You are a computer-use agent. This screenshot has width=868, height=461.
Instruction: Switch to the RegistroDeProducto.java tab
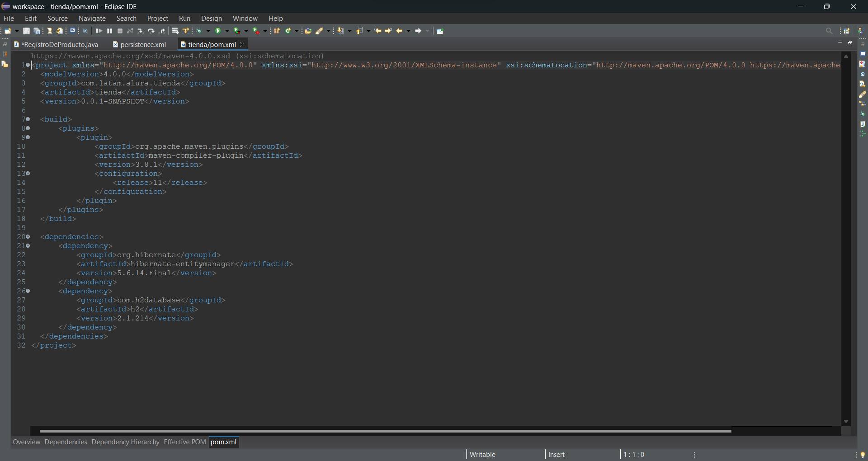pyautogui.click(x=56, y=45)
